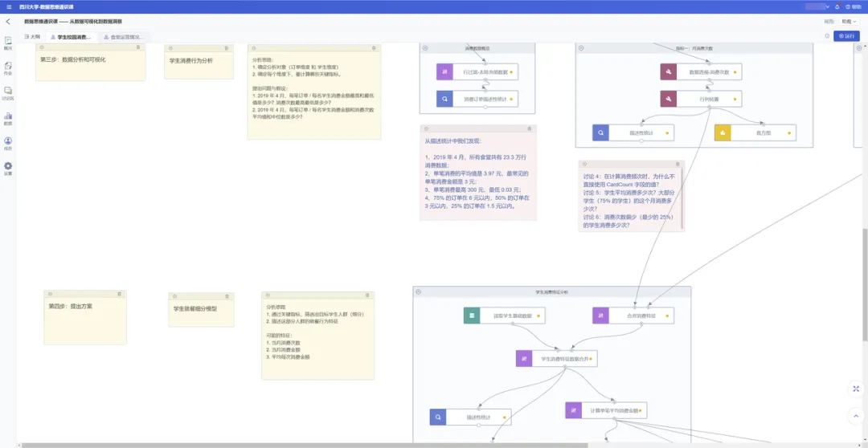Delete the 学生就餐细分模型 note

[x=227, y=296]
